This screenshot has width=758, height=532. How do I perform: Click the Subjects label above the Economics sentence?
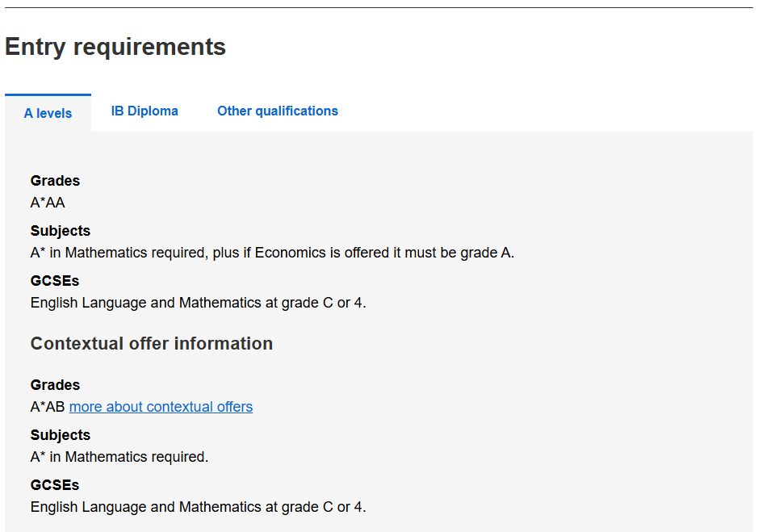(61, 231)
